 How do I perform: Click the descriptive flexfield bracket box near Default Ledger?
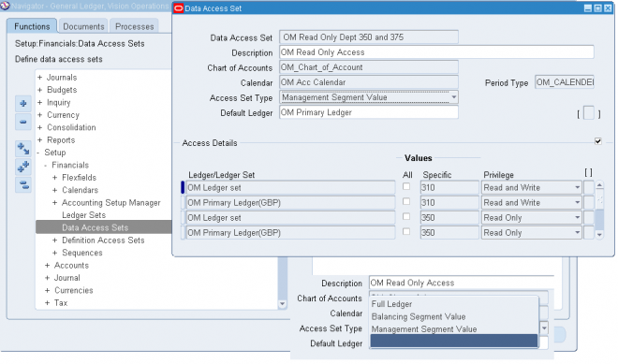pos(588,113)
